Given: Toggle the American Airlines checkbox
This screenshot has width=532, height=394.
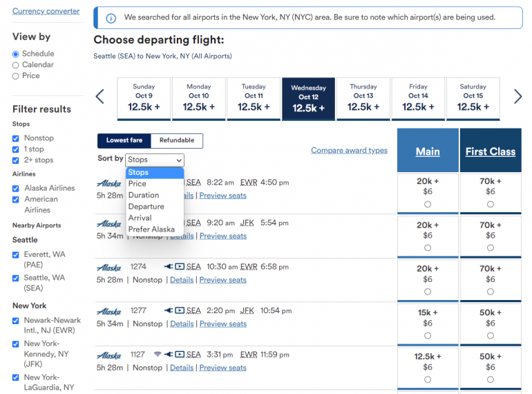Looking at the screenshot, I should (16, 199).
